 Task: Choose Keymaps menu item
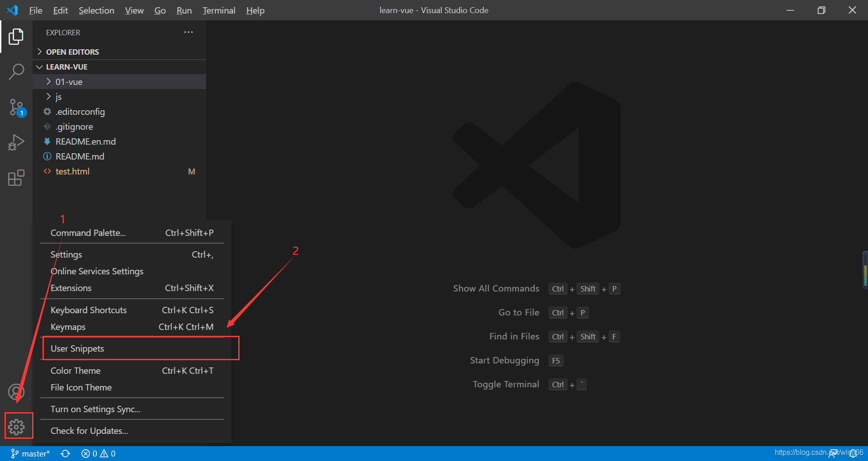tap(132, 327)
